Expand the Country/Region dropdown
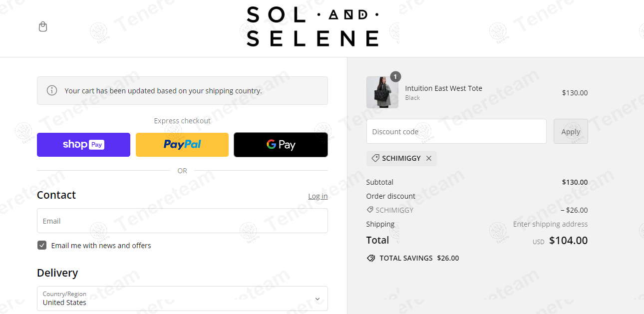The width and height of the screenshot is (644, 314). tap(182, 299)
